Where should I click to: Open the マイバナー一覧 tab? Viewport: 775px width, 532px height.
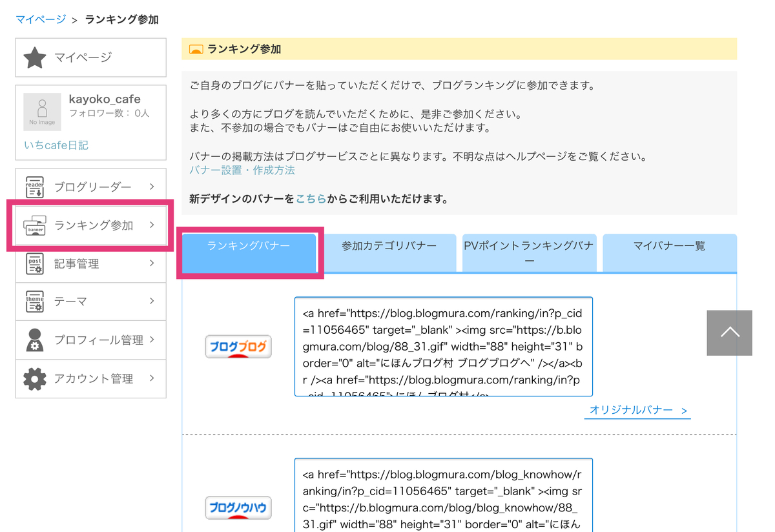click(670, 252)
